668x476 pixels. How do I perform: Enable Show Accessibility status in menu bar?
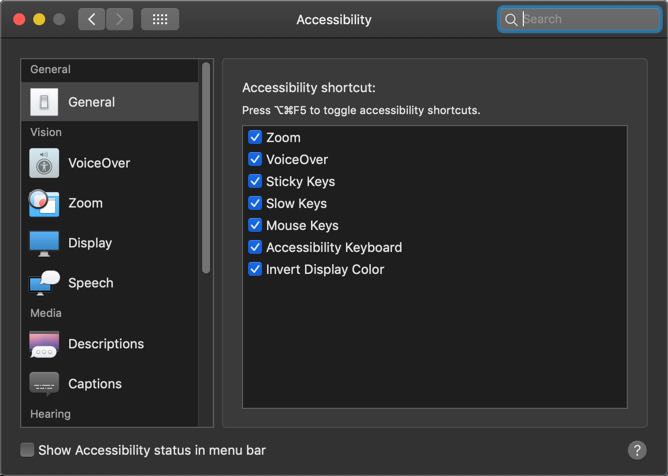pos(27,450)
